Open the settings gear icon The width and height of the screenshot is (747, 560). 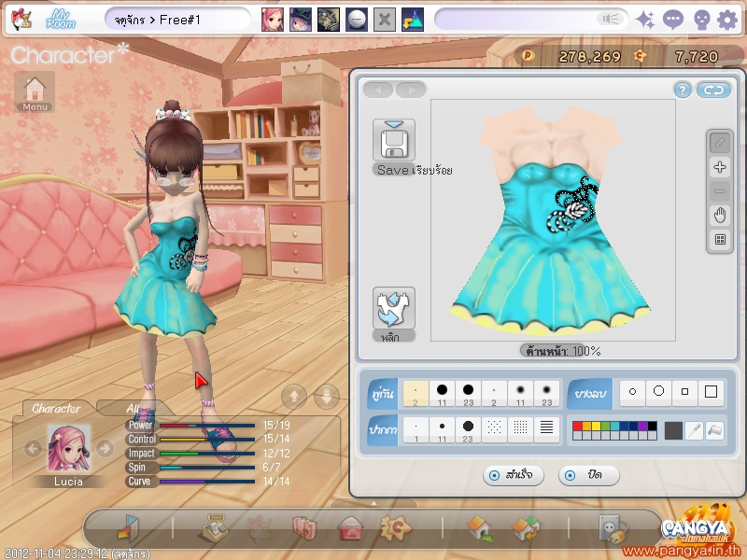pos(727,20)
